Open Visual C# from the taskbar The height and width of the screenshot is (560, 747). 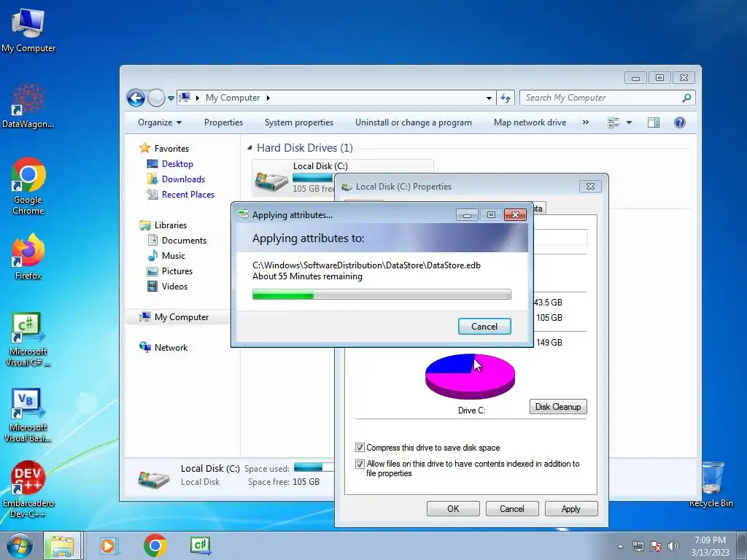click(x=201, y=545)
